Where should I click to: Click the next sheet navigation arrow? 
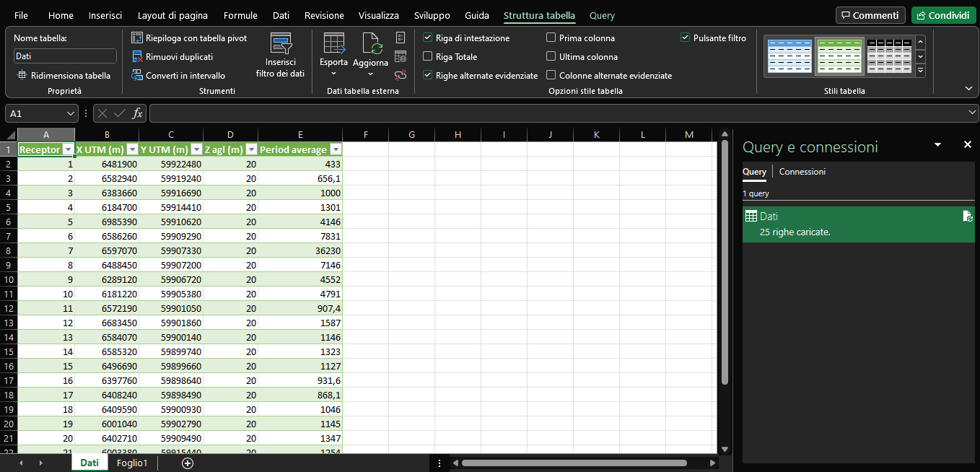pos(40,463)
